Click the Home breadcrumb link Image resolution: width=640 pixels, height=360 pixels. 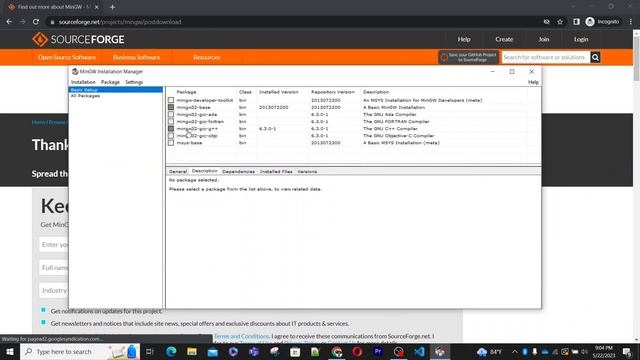coord(38,122)
